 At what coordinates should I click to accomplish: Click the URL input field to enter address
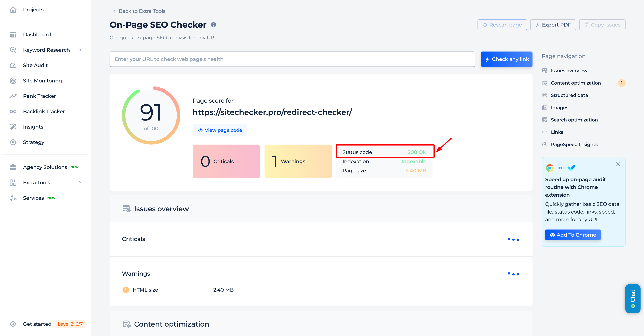coord(292,59)
